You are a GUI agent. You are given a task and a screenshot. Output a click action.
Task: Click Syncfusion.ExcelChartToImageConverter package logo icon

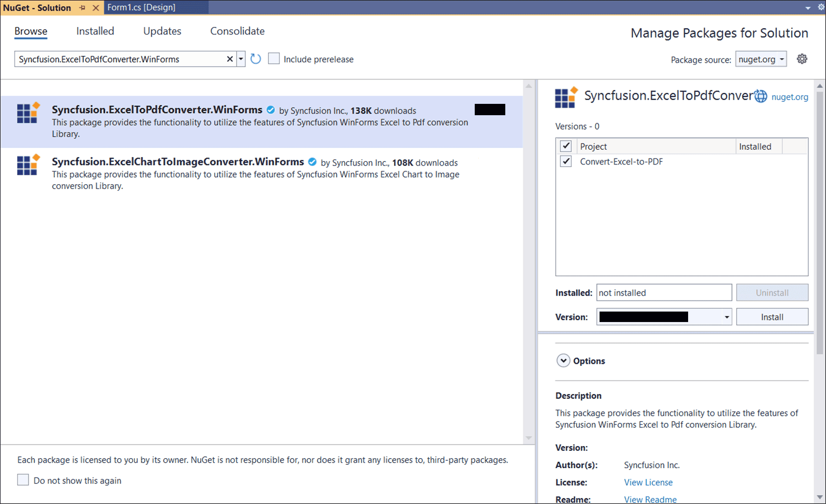click(x=28, y=165)
